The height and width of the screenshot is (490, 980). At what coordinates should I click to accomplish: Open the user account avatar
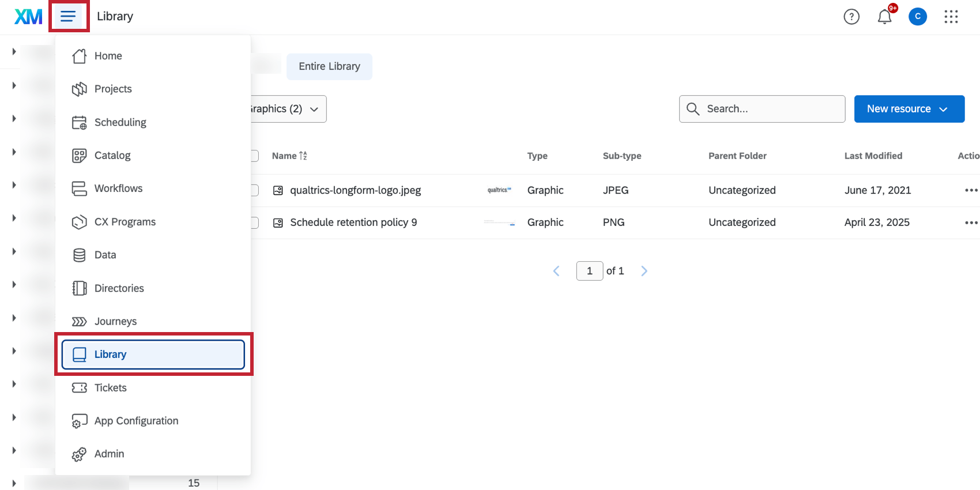(917, 17)
